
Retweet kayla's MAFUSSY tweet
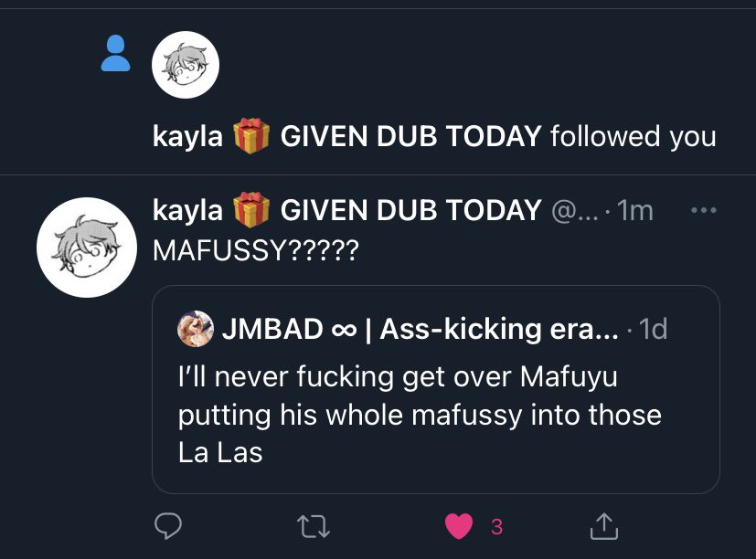[314, 526]
